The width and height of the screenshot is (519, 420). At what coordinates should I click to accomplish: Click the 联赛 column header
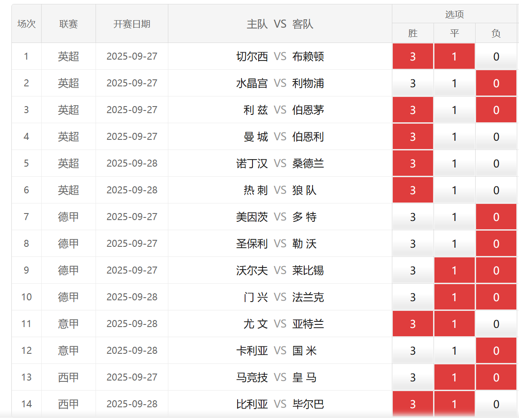[68, 24]
